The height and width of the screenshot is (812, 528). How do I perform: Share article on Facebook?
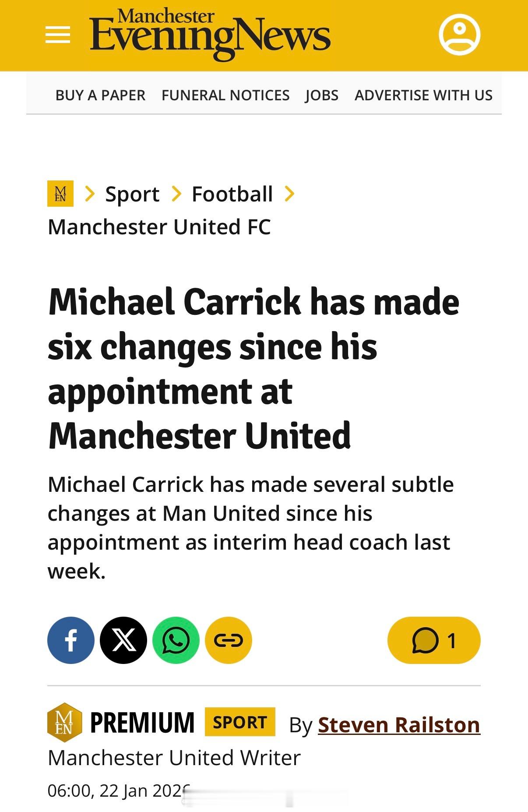[71, 640]
